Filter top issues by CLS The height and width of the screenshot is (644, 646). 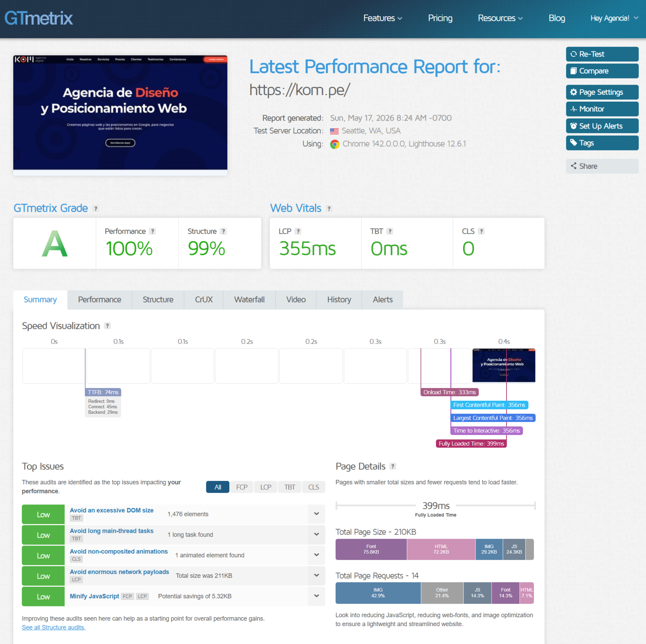click(x=314, y=487)
